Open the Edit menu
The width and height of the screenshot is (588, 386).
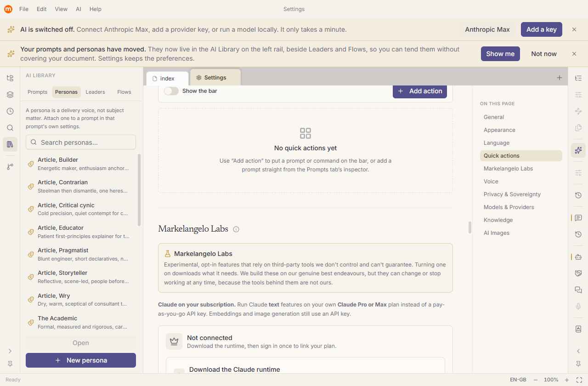(42, 9)
